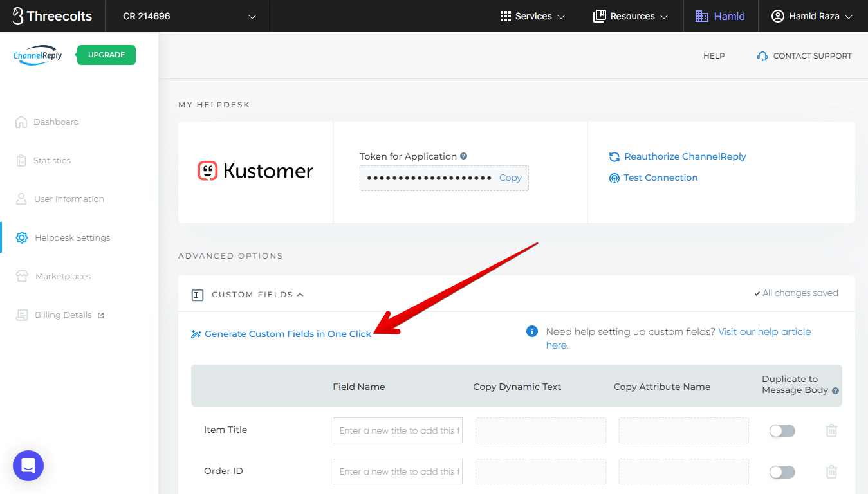The height and width of the screenshot is (494, 868).
Task: Click the Kustomer logo
Action: pyautogui.click(x=255, y=170)
